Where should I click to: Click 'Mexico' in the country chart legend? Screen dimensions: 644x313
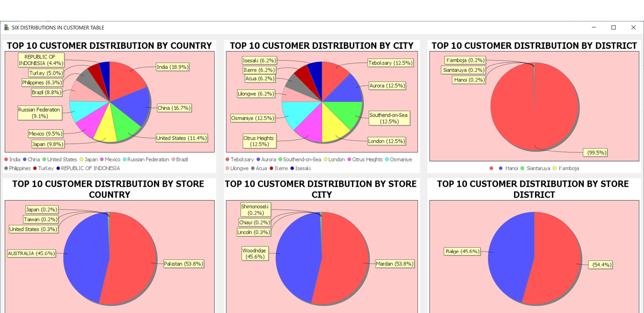[112, 159]
